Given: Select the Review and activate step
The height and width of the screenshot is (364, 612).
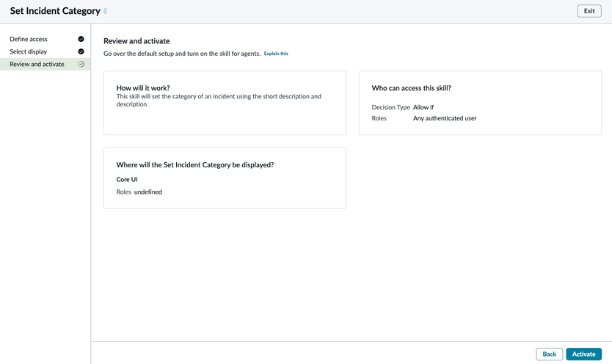Looking at the screenshot, I should [37, 64].
